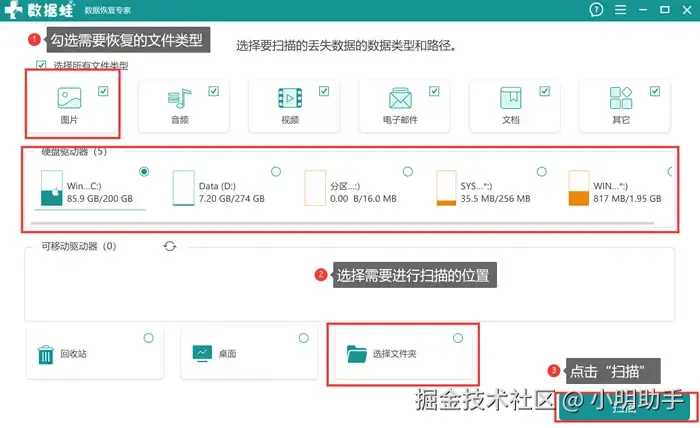Click the 电子邮件 envelope icon
Viewport: 700px width, 428px height.
click(x=400, y=98)
